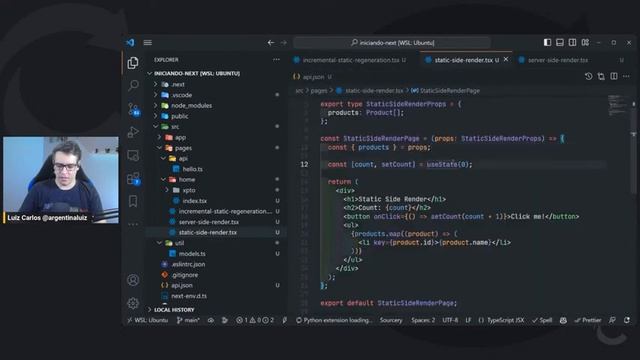
Task: Change the LF end of line sequence
Action: pos(468,320)
